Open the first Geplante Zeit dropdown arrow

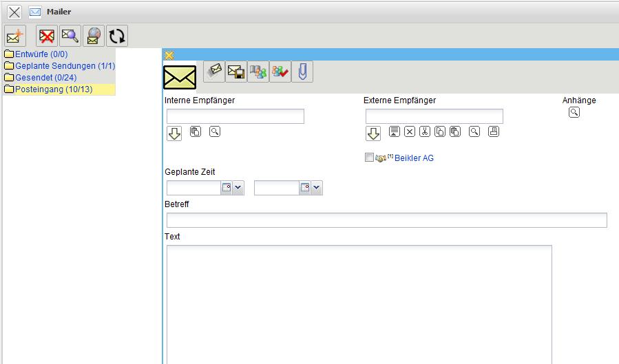point(238,188)
